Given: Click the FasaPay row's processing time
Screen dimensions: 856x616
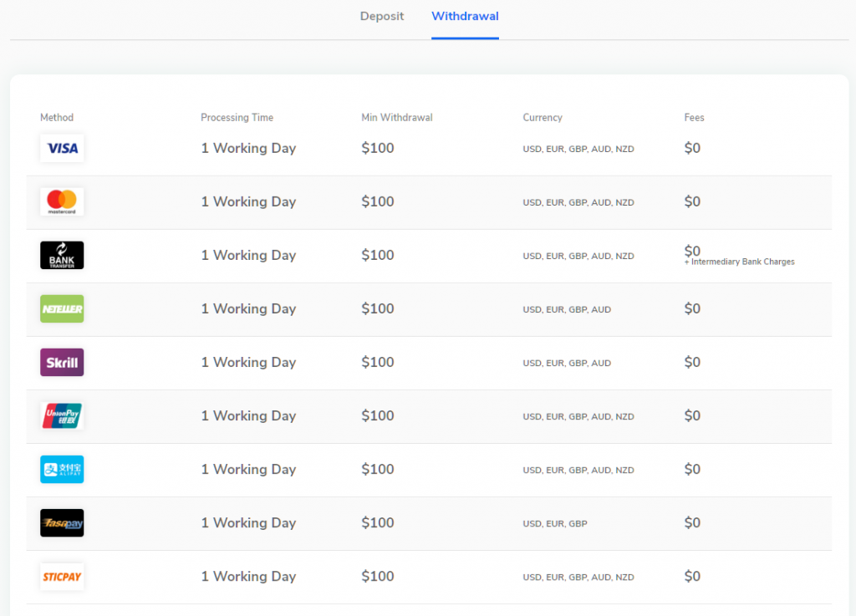Looking at the screenshot, I should [248, 522].
